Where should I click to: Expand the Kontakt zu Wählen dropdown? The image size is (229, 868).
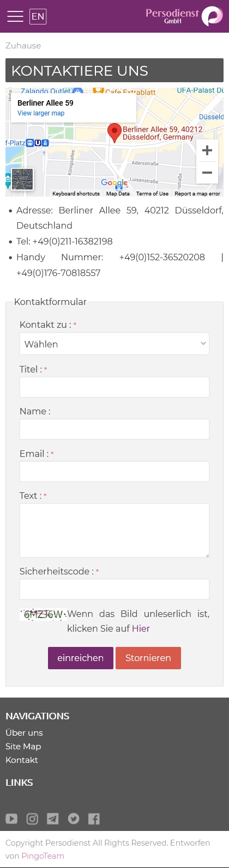pyautogui.click(x=114, y=344)
